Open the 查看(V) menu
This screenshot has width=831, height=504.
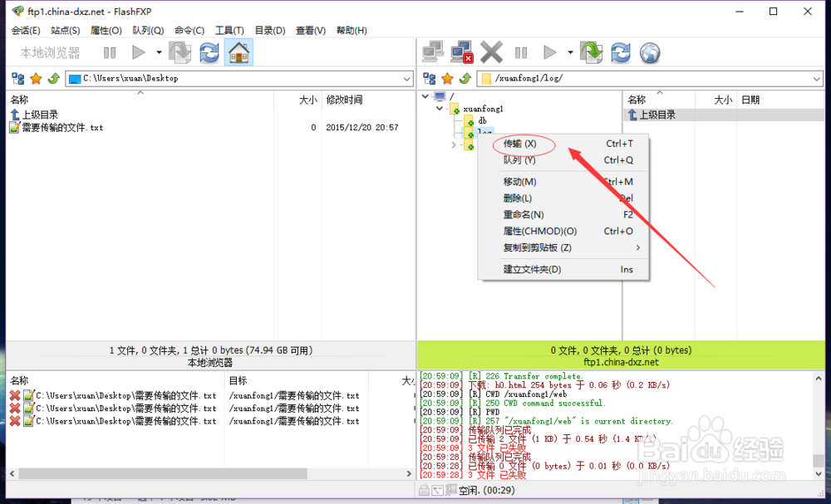[311, 30]
